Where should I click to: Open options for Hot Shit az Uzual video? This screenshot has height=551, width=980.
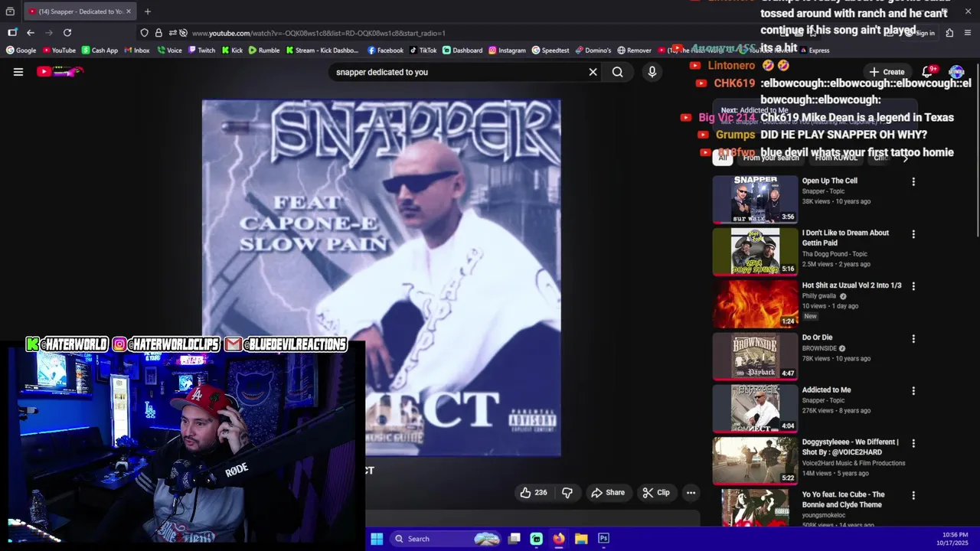(x=913, y=286)
